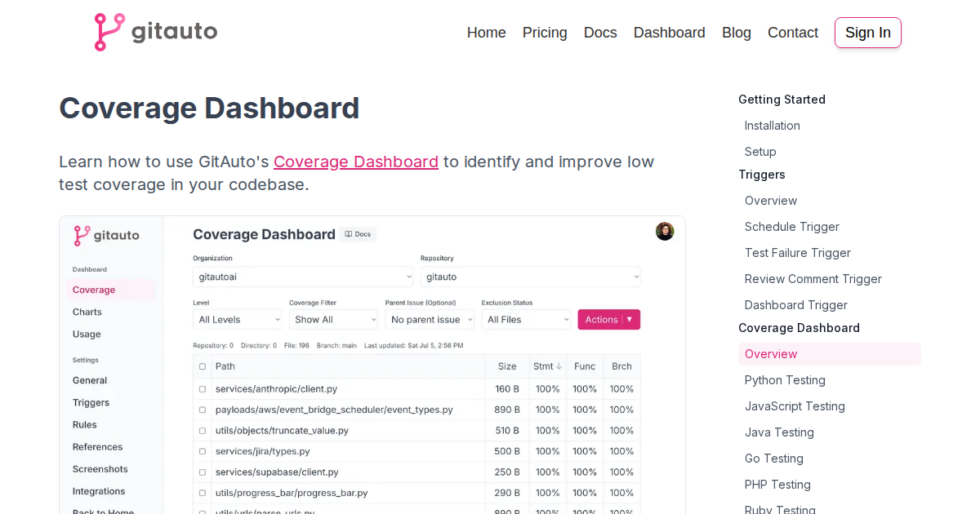Image resolution: width=980 pixels, height=514 pixels.
Task: Open the Setup docs page
Action: pos(760,152)
